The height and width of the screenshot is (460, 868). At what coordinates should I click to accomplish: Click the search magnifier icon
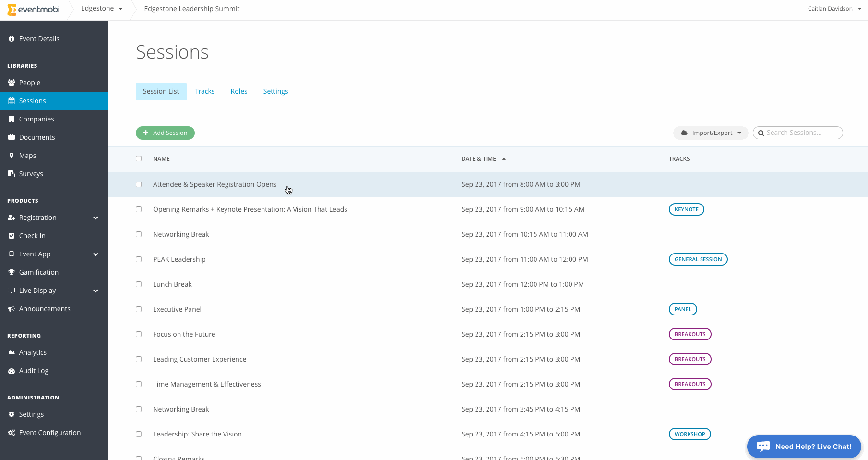click(x=761, y=133)
